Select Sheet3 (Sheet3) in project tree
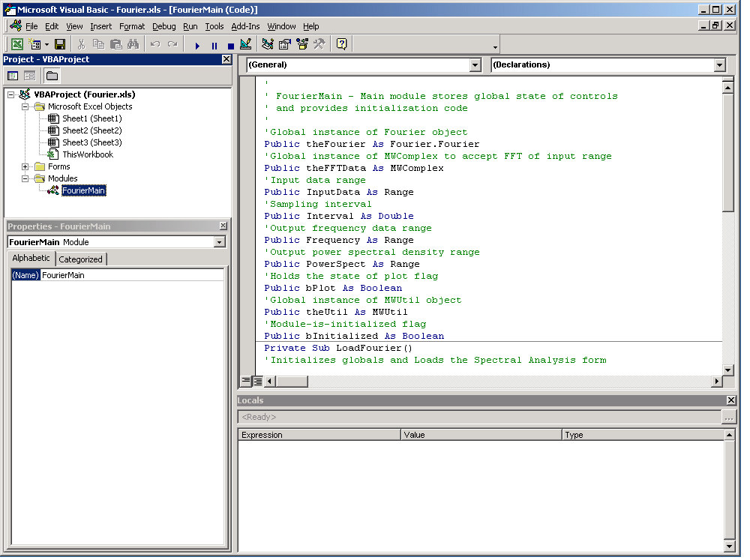Viewport: 750px width, 560px height. pos(91,142)
